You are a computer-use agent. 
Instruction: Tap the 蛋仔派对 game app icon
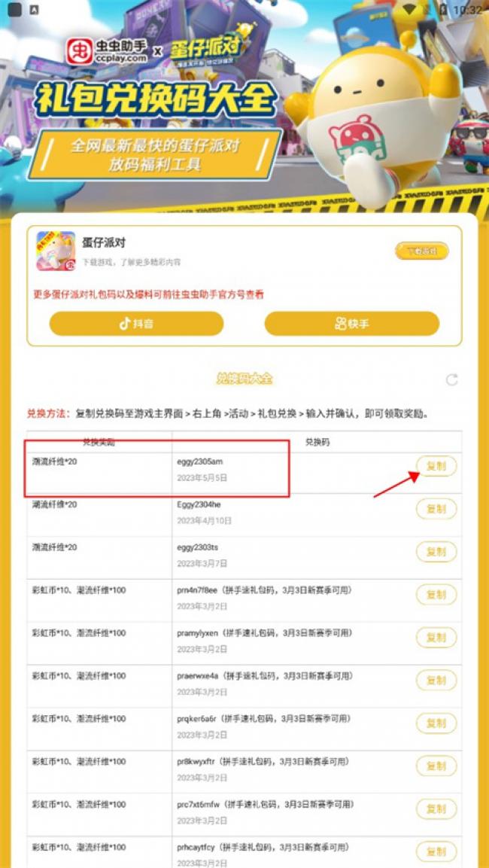tap(56, 251)
